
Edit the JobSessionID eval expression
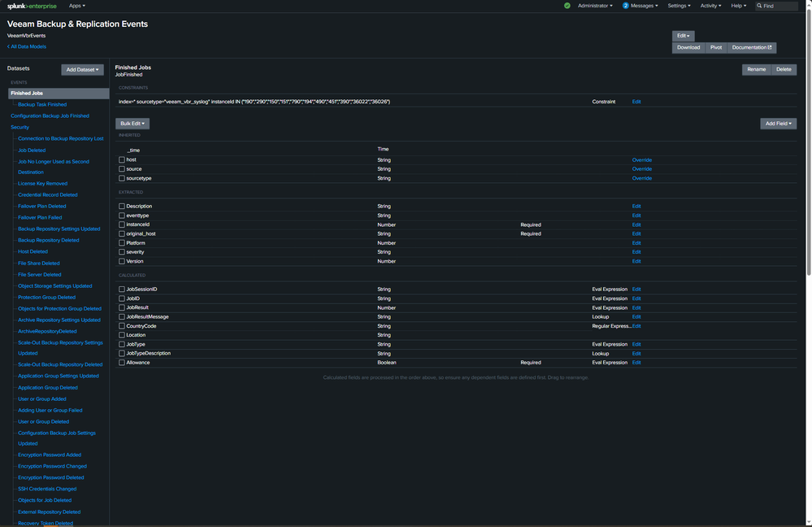pyautogui.click(x=636, y=290)
